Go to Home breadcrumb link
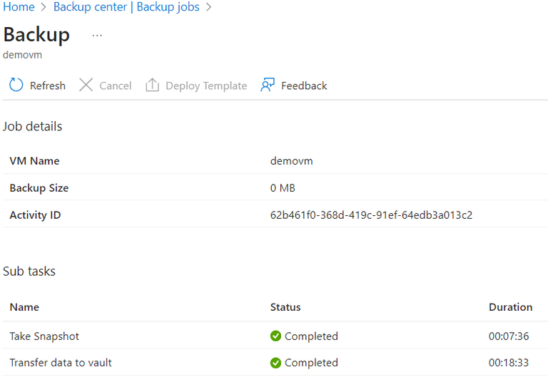The width and height of the screenshot is (548, 392). point(19,7)
